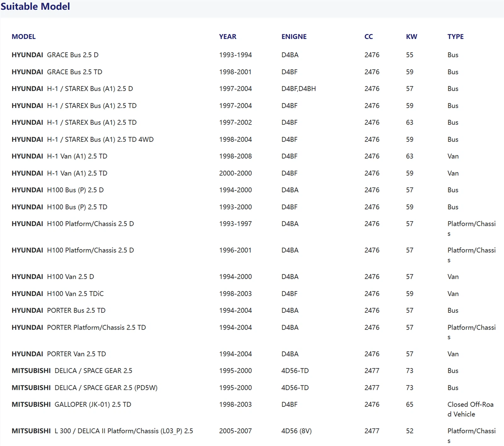Click KW '63' in 1997-2002 STAREX row
504x446 pixels.
pos(409,122)
